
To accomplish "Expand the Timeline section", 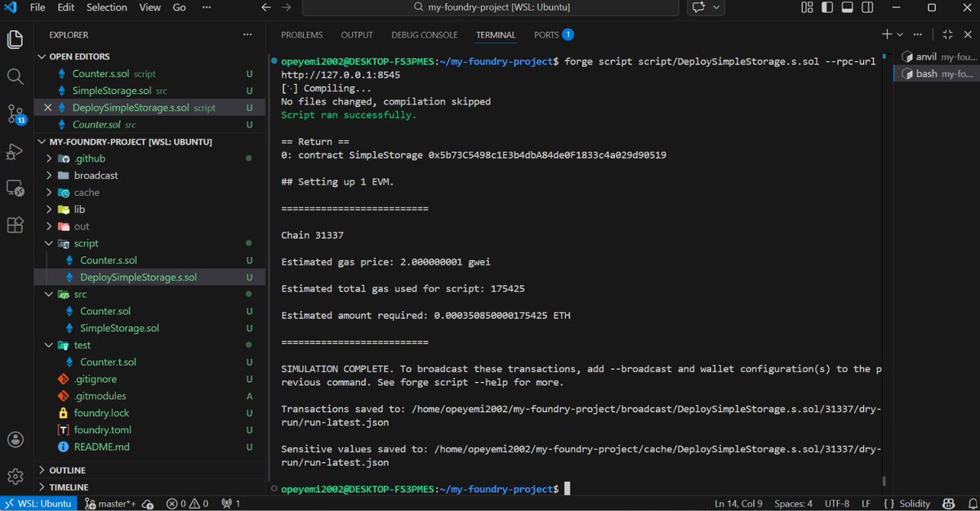I will [150, 487].
